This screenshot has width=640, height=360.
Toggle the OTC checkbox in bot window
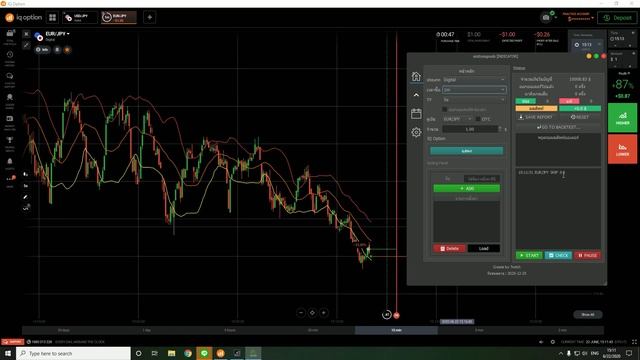(x=478, y=119)
